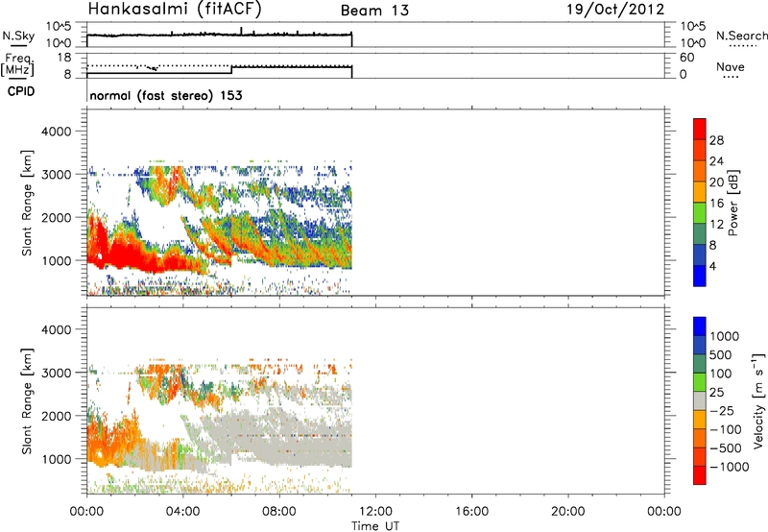Screen dimensions: 768x532
Task: Select the Freq. [MHz] axis label
Action: [x=18, y=64]
